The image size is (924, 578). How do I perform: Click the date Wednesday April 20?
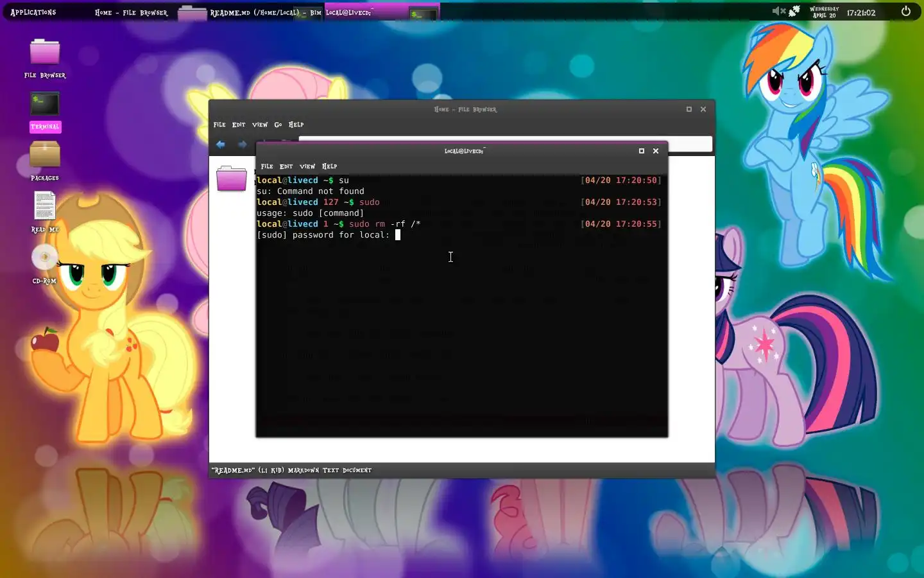click(825, 12)
